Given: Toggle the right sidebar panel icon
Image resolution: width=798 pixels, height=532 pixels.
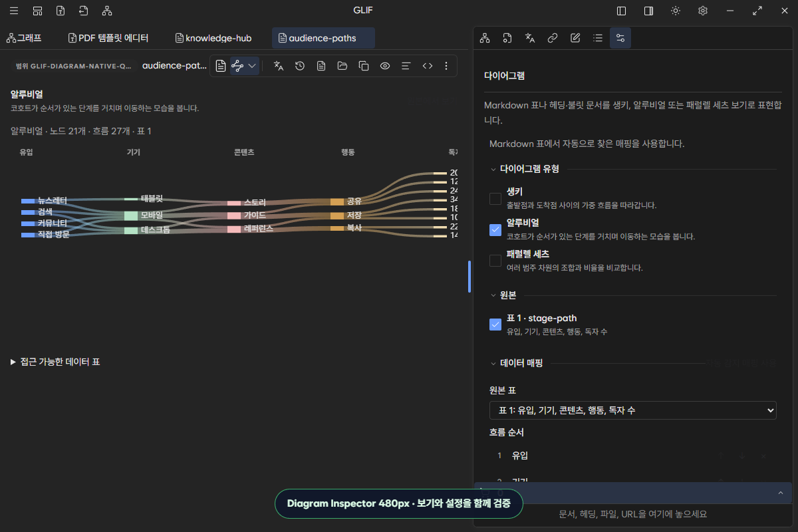Looking at the screenshot, I should (x=648, y=11).
